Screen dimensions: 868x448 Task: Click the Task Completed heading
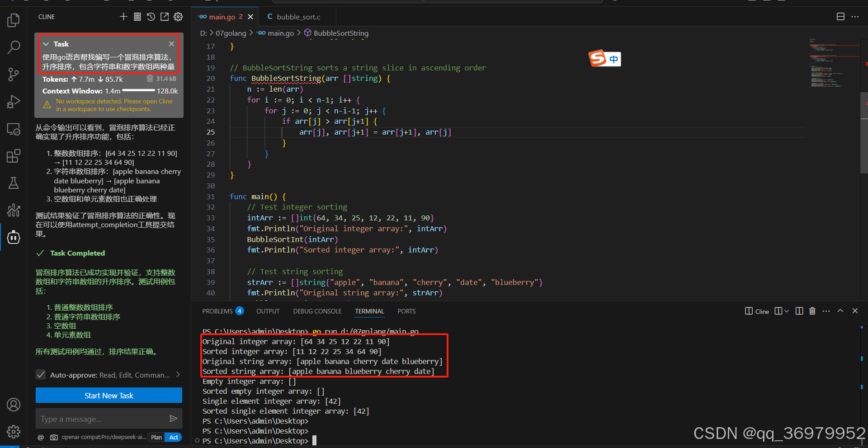(x=77, y=253)
